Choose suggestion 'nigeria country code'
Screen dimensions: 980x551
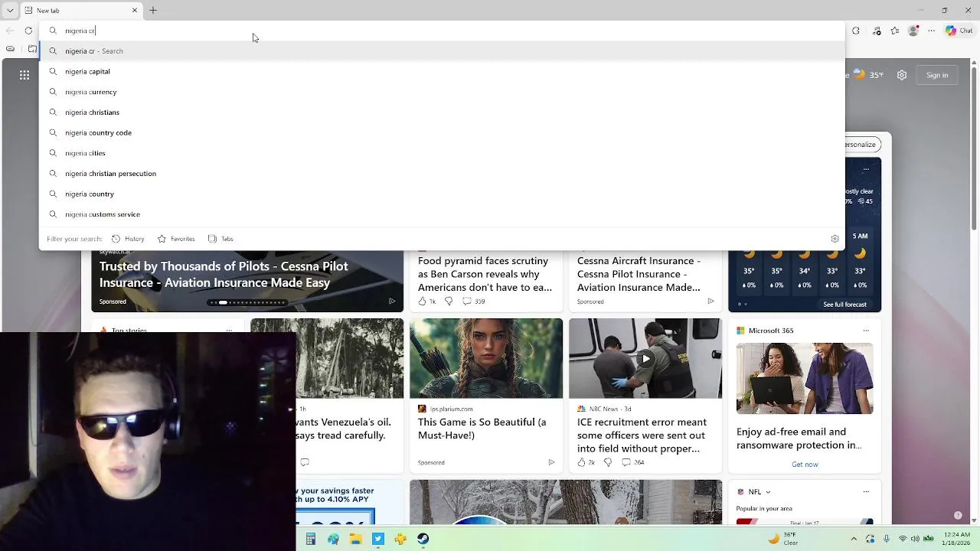[x=442, y=132]
